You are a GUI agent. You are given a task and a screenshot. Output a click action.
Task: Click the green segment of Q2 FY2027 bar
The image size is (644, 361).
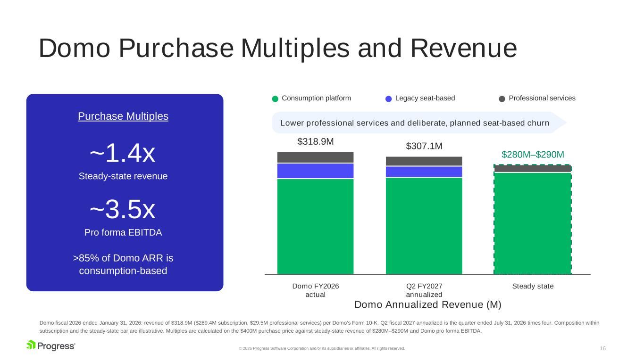pyautogui.click(x=424, y=226)
